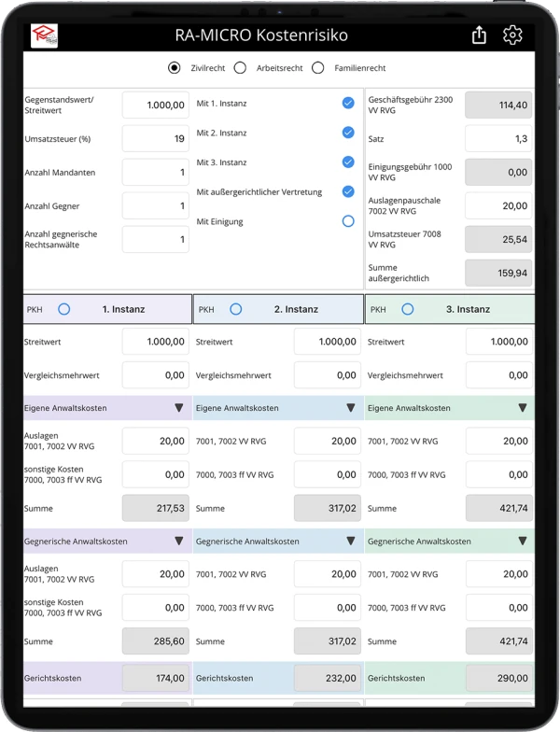Uncheck Mit 3. Instanz
560x732 pixels.
coord(348,162)
